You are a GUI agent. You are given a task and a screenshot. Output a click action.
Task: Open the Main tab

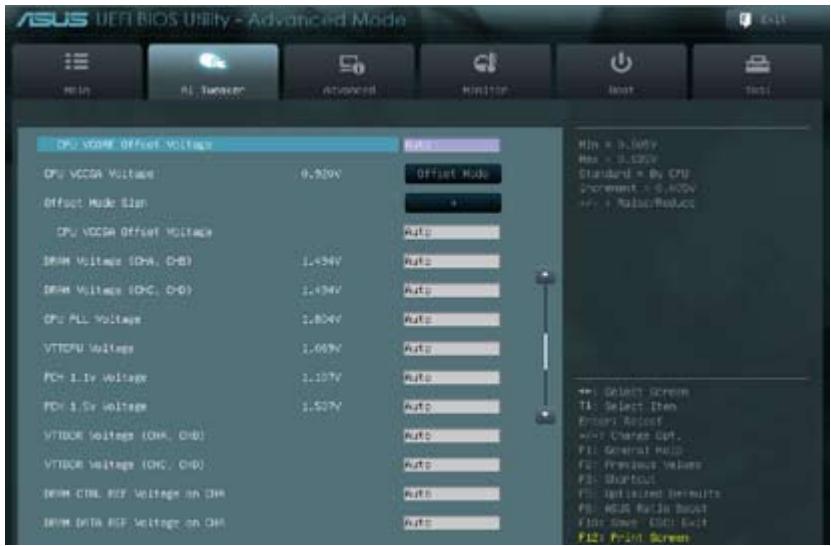(x=77, y=72)
